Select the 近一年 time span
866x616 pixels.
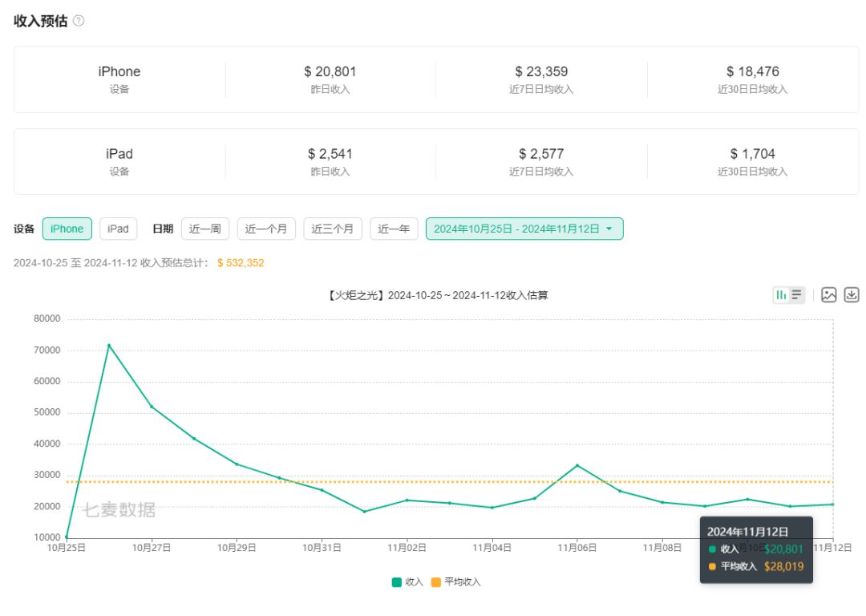(x=394, y=229)
